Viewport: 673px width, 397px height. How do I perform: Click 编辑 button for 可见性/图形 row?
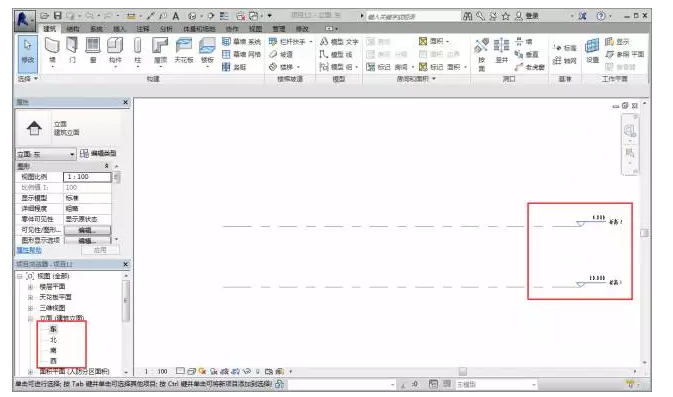pos(87,230)
